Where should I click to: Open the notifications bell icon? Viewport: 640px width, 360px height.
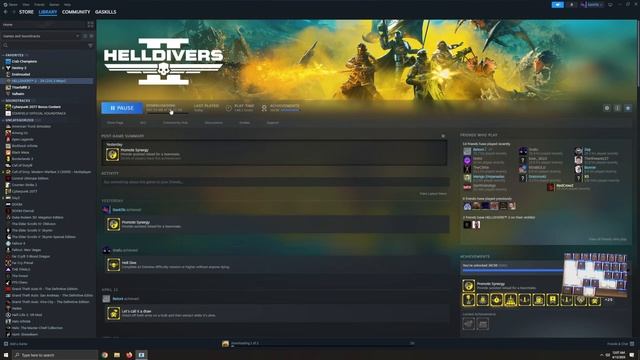pyautogui.click(x=571, y=4)
